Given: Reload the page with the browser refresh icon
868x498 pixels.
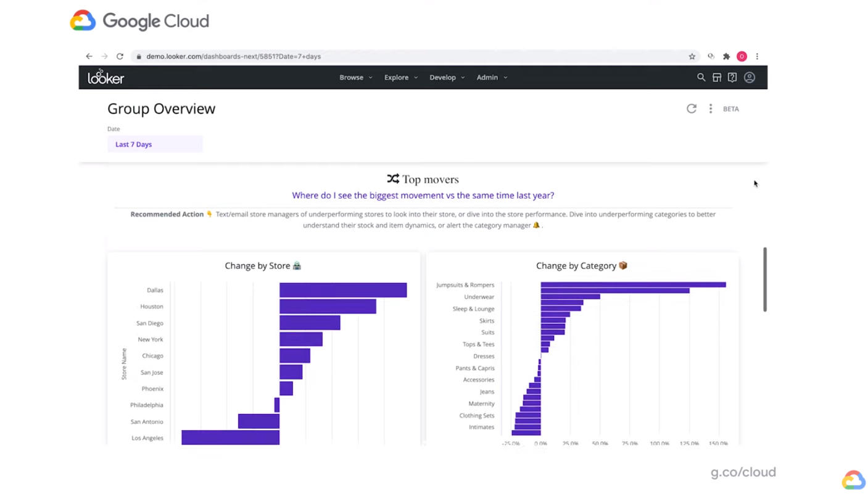Looking at the screenshot, I should (120, 56).
